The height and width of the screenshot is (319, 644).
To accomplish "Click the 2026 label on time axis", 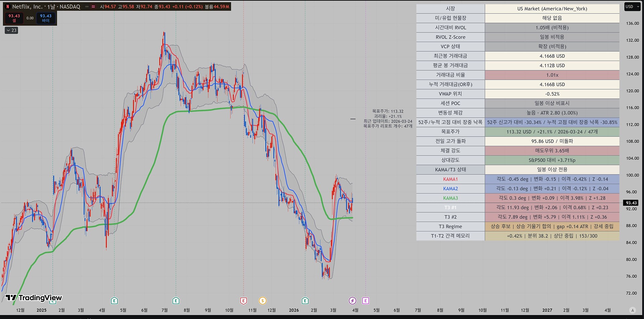I will coord(294,310).
